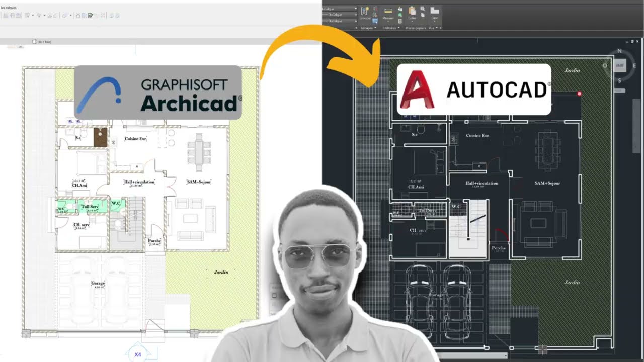Click the 'Porche' label in Archicad plan
Viewport: 644px width, 362px height.
(154, 241)
